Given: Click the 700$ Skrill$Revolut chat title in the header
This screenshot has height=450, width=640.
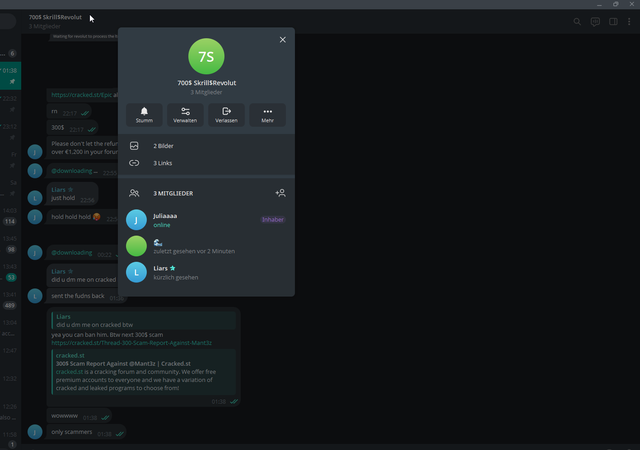Looking at the screenshot, I should tap(55, 17).
